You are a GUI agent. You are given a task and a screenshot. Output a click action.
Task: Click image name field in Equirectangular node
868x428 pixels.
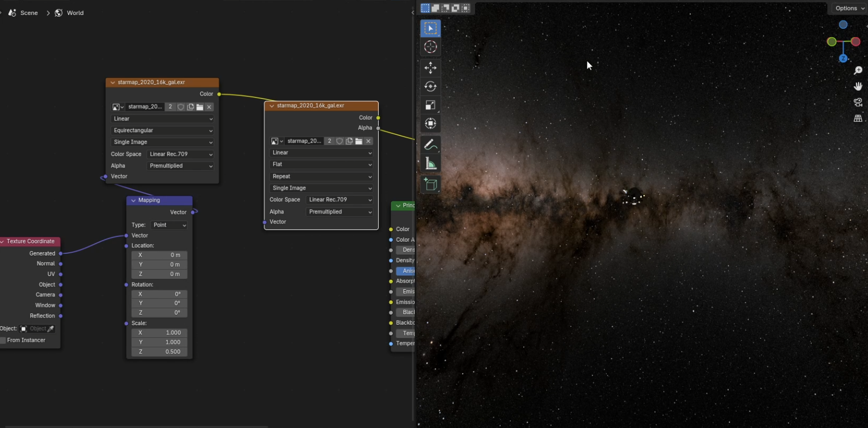(145, 107)
